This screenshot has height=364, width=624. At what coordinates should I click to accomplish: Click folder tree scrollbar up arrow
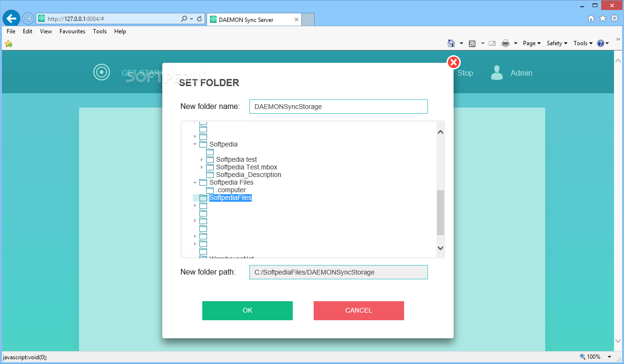coord(440,132)
